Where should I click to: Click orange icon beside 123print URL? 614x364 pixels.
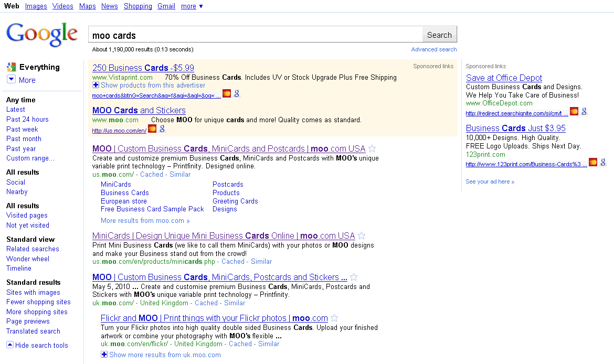click(x=593, y=163)
